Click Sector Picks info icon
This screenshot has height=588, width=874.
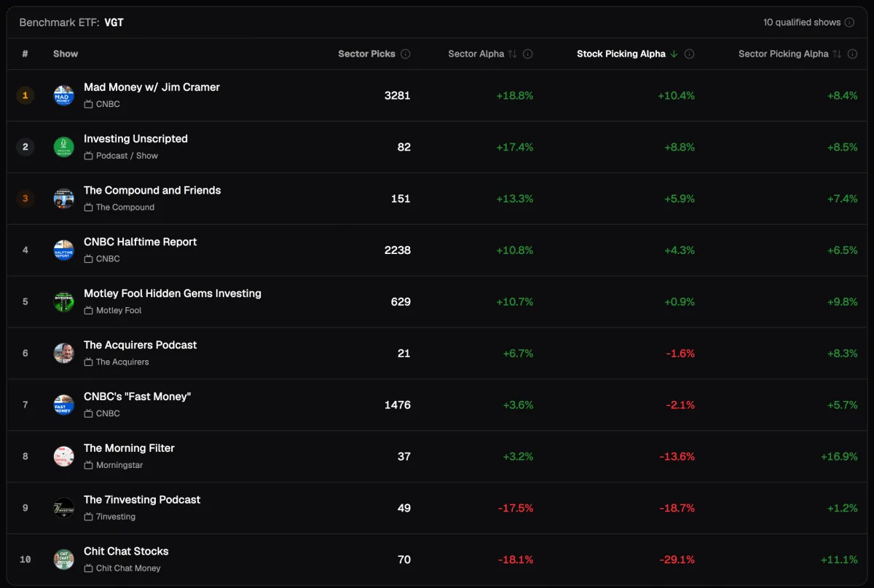[406, 54]
